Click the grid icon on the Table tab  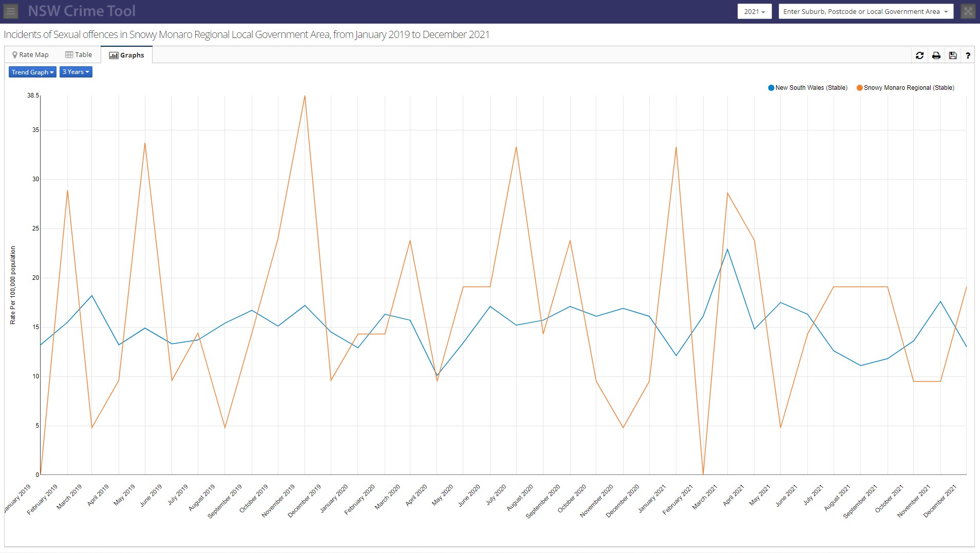click(68, 54)
